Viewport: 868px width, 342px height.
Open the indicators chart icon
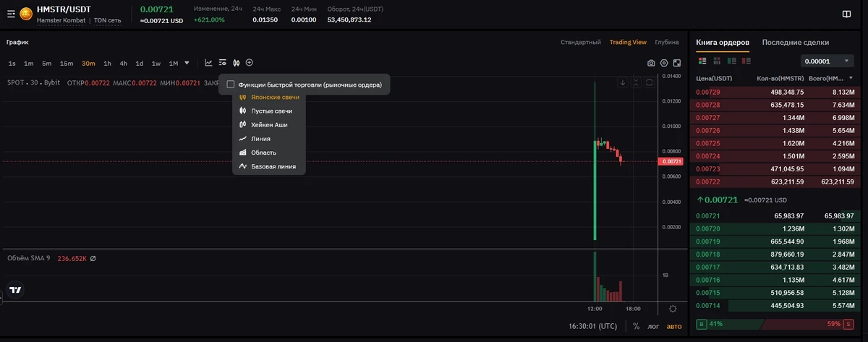coord(208,63)
